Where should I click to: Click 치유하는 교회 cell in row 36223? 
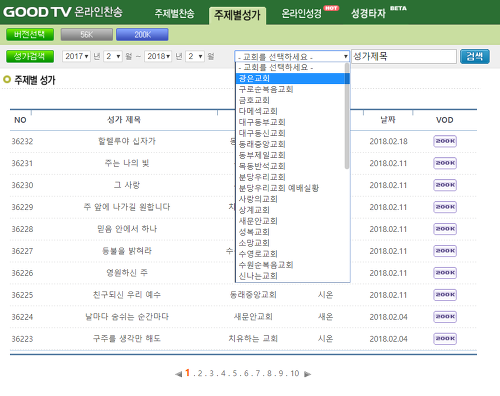pos(253,339)
